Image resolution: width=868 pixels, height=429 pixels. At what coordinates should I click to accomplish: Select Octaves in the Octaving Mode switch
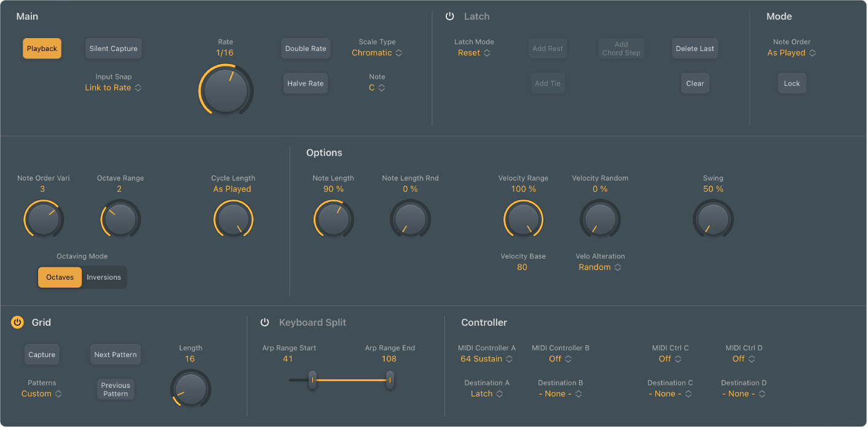click(x=60, y=277)
